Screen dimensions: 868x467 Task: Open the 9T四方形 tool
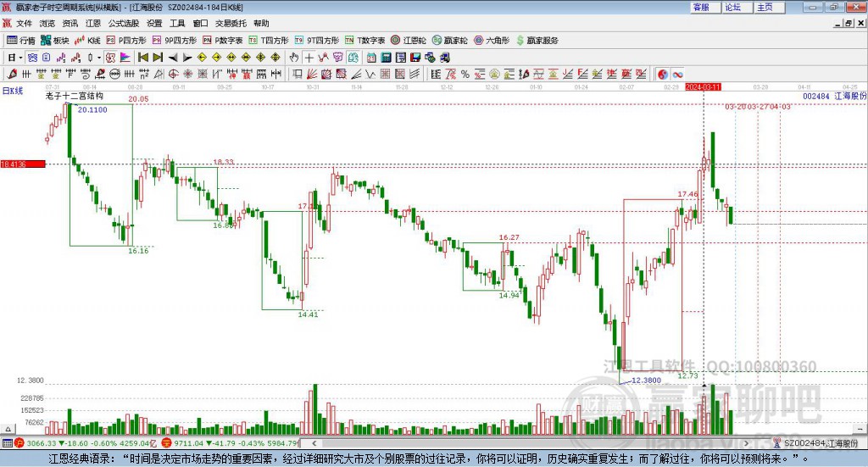(317, 41)
